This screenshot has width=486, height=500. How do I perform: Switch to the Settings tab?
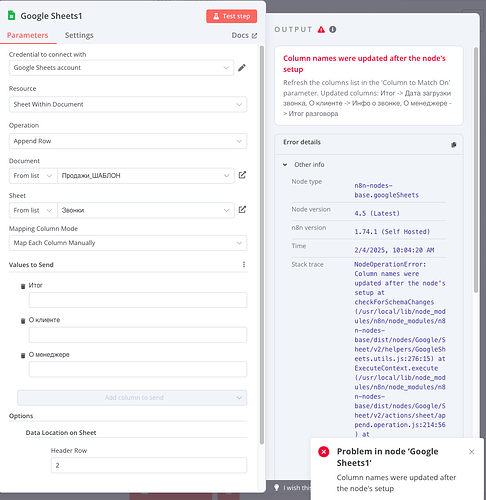coord(79,35)
